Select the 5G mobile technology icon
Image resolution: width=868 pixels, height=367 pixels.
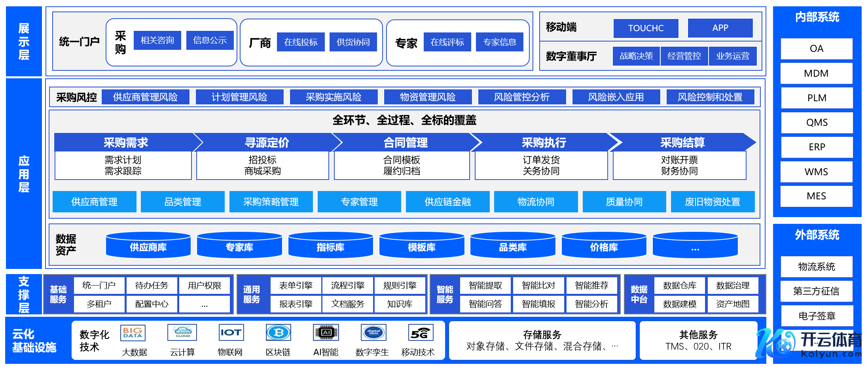(421, 333)
